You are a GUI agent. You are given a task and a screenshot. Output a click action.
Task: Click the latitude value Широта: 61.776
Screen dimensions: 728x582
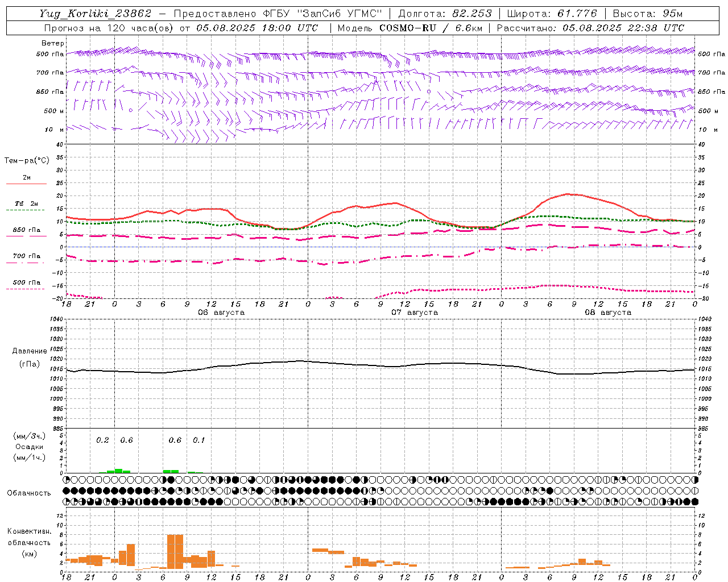(552, 14)
